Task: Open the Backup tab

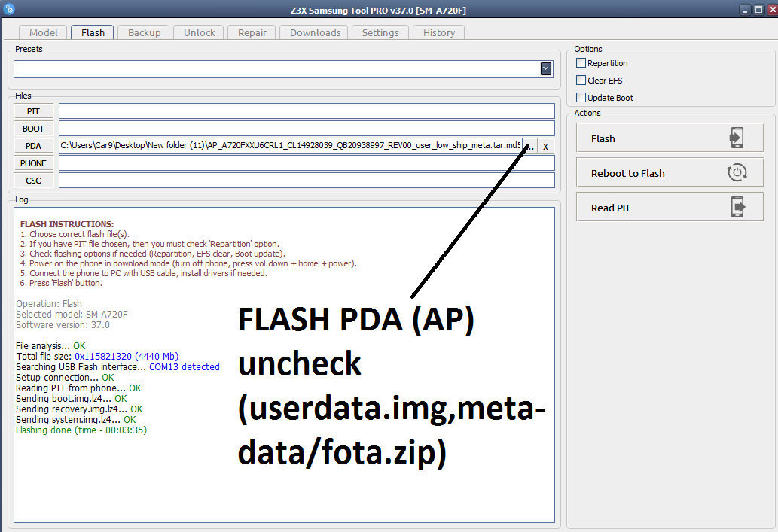Action: point(145,32)
